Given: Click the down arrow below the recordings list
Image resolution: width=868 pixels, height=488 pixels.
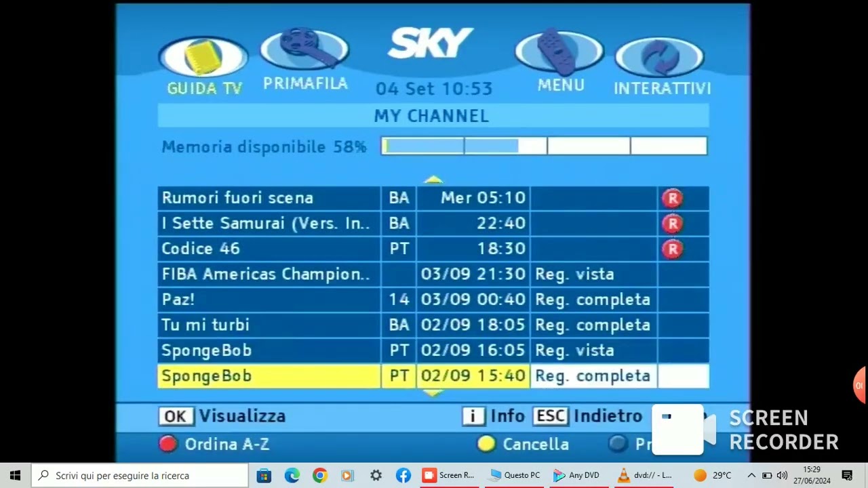Looking at the screenshot, I should 433,392.
